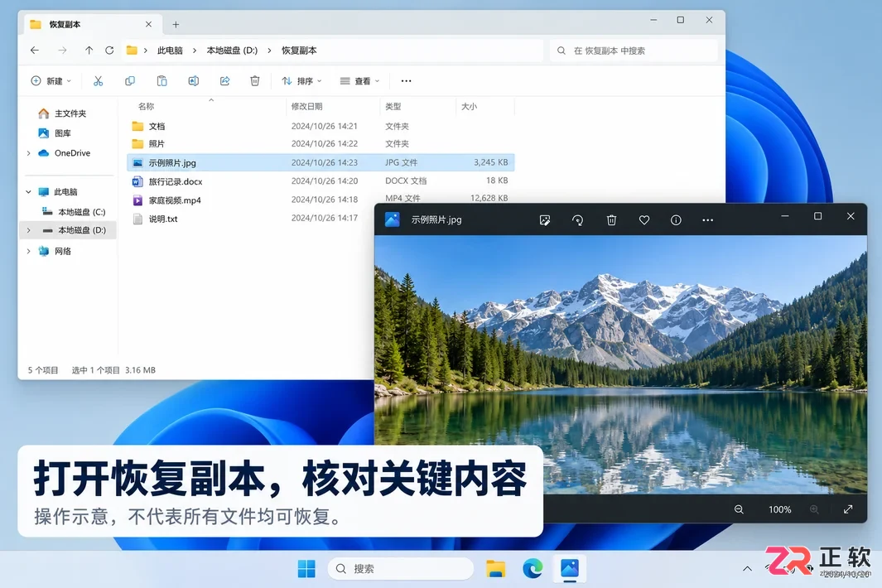Click the Rename icon in Explorer toolbar
The width and height of the screenshot is (882, 588).
pos(194,81)
